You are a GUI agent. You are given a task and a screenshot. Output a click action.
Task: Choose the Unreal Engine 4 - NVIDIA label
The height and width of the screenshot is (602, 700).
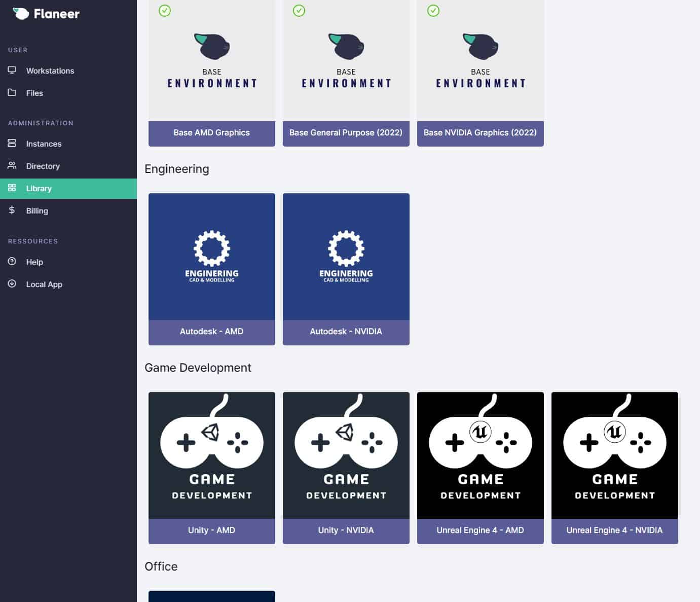click(x=614, y=530)
